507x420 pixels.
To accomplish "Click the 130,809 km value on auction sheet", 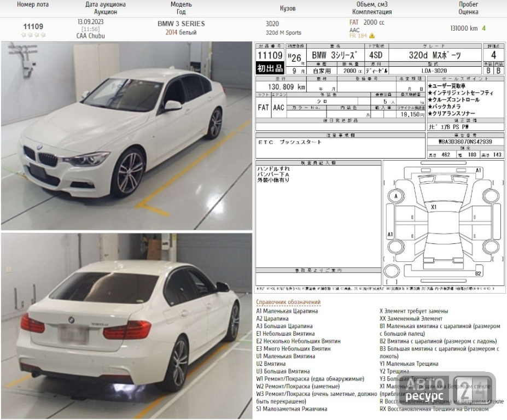I will point(286,86).
